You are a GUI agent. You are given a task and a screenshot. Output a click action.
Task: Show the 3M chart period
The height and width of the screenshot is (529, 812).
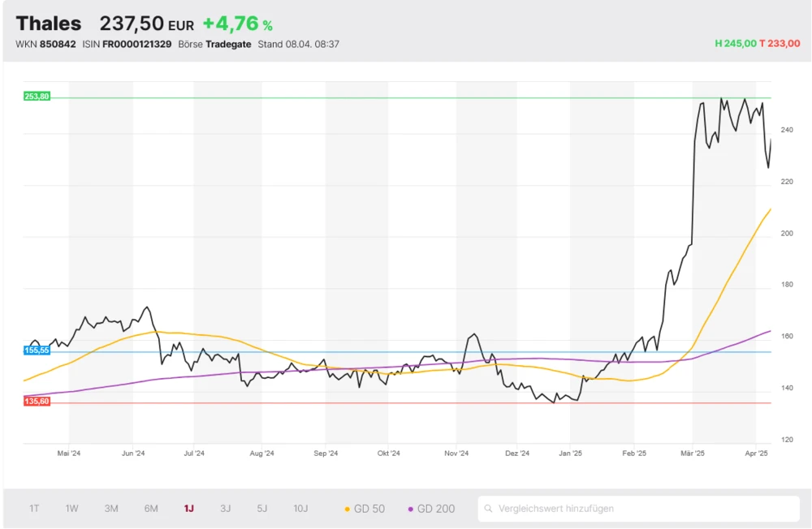[111, 509]
